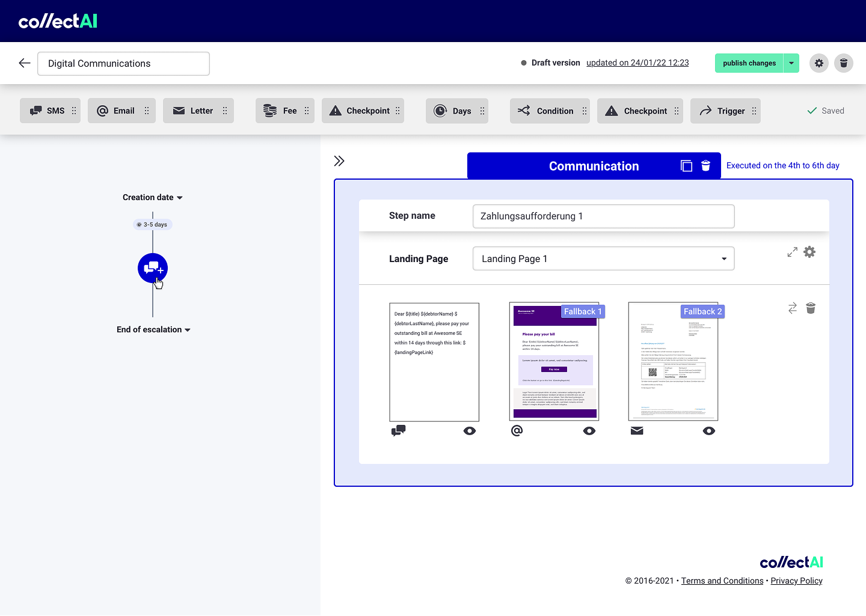Open the Landing Page 1 dropdown
The width and height of the screenshot is (866, 616).
click(x=723, y=258)
